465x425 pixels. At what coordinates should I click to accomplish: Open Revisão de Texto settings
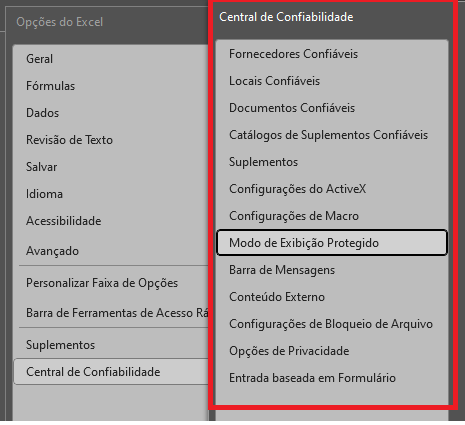69,140
